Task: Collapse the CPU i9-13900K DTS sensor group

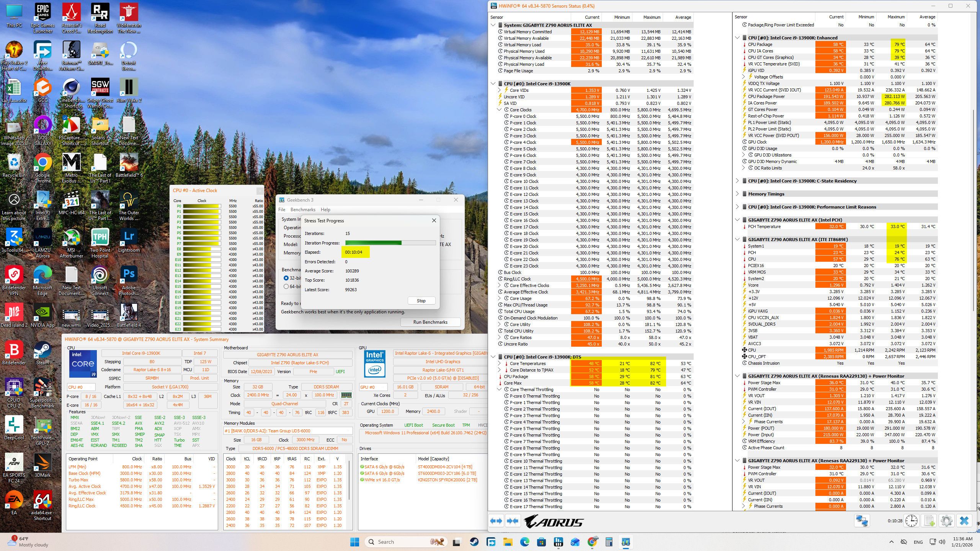Action: tap(493, 357)
